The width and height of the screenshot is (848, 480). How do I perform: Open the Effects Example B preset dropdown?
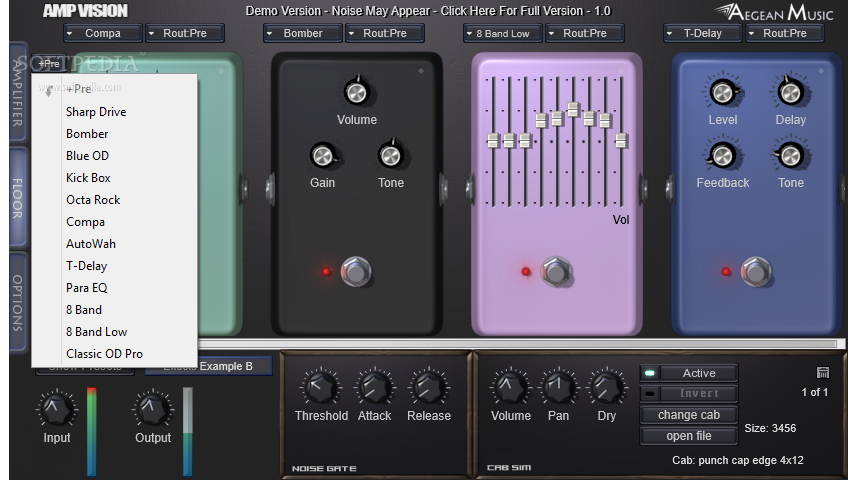tap(208, 366)
